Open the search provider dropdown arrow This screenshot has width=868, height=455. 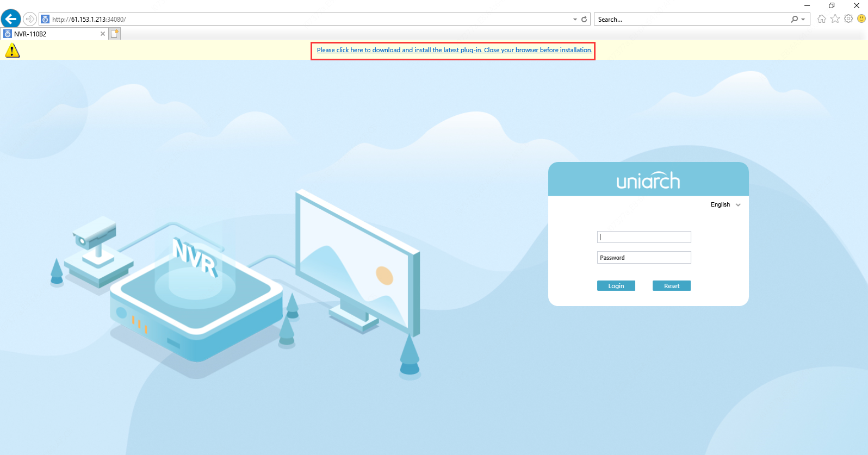click(803, 20)
